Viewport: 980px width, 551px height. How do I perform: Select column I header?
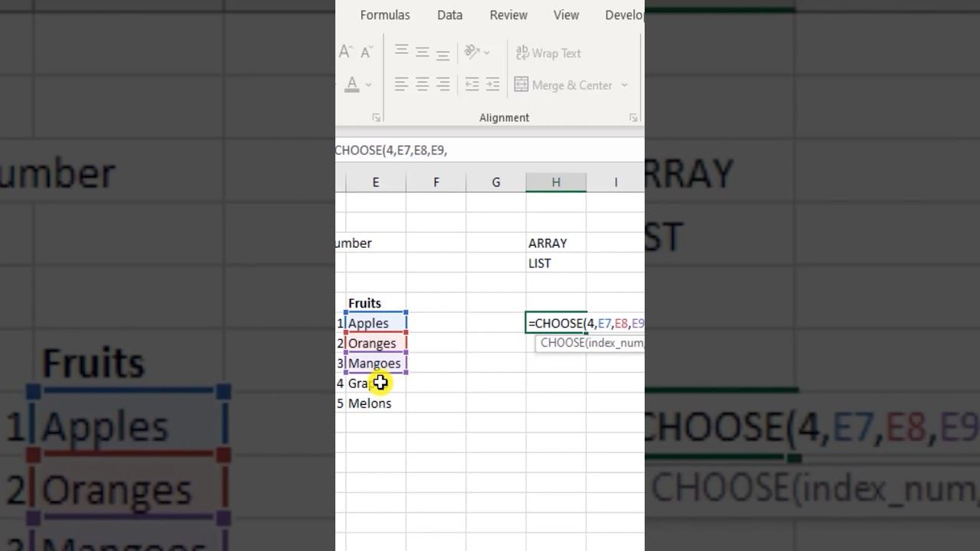(x=616, y=182)
